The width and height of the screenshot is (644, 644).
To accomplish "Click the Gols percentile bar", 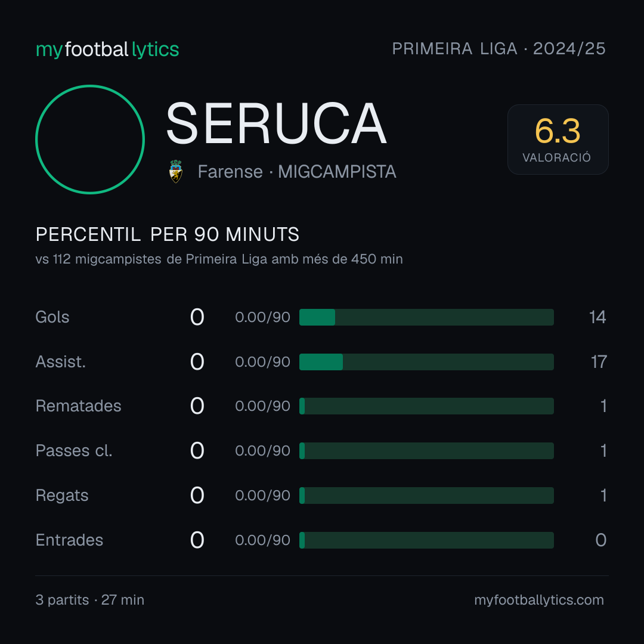I will click(x=426, y=317).
